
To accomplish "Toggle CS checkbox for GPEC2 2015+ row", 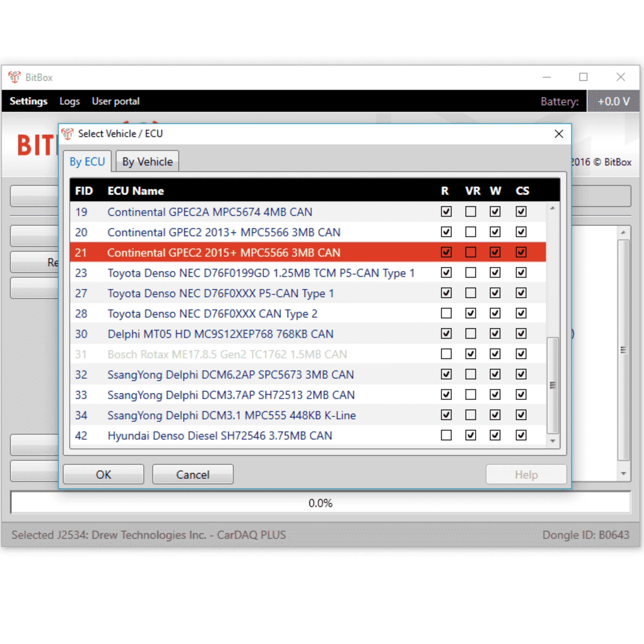I will coord(521,252).
